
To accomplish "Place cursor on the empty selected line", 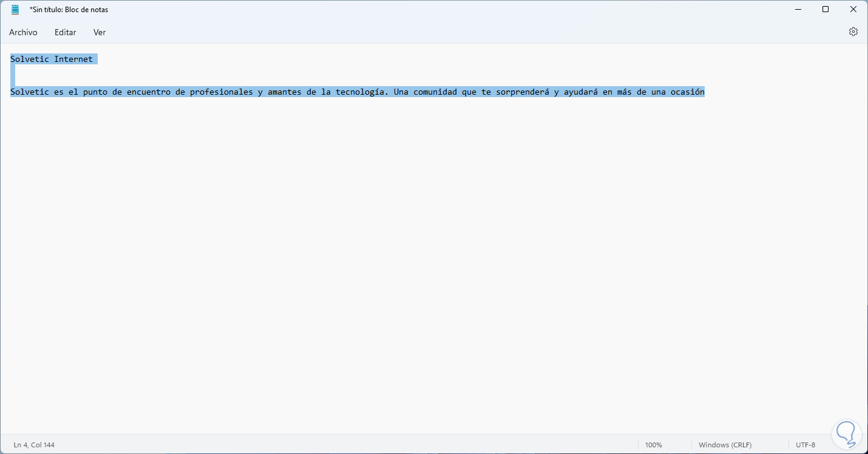I will click(13, 75).
